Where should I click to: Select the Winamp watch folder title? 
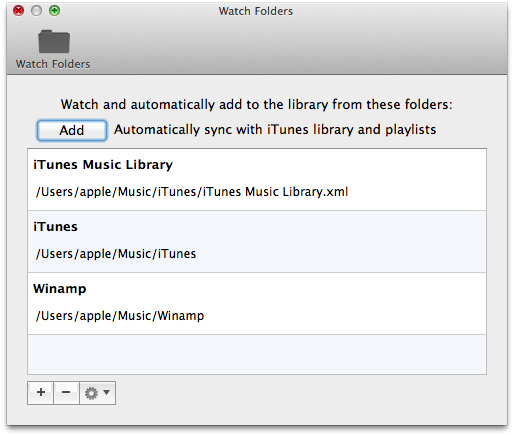pyautogui.click(x=60, y=289)
